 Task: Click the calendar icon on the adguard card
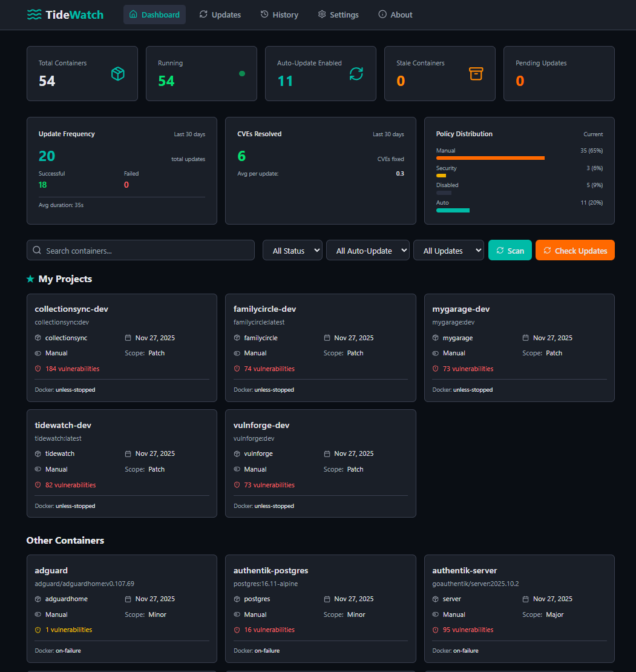coord(128,599)
